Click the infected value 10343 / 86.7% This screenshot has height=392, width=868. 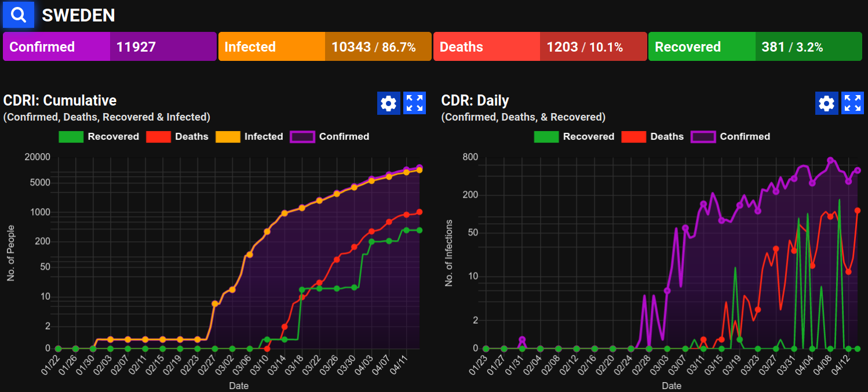(374, 47)
